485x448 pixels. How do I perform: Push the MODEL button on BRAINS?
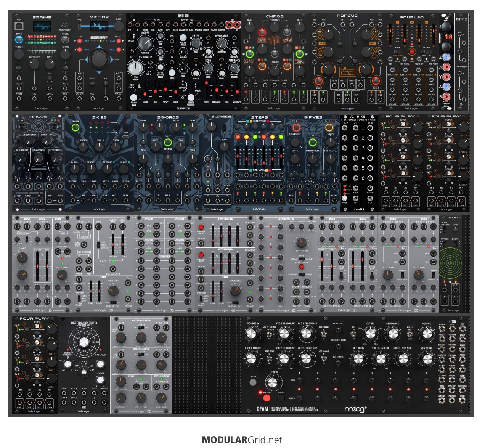click(x=65, y=39)
